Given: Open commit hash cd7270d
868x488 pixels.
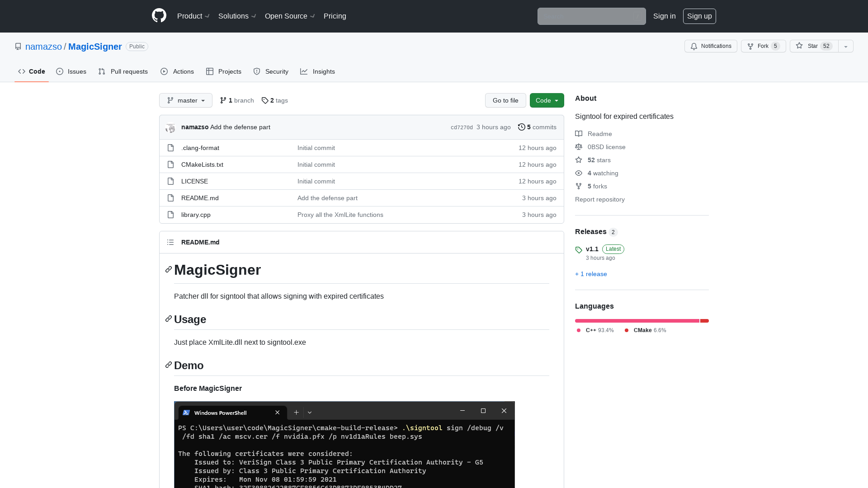Looking at the screenshot, I should (x=462, y=127).
